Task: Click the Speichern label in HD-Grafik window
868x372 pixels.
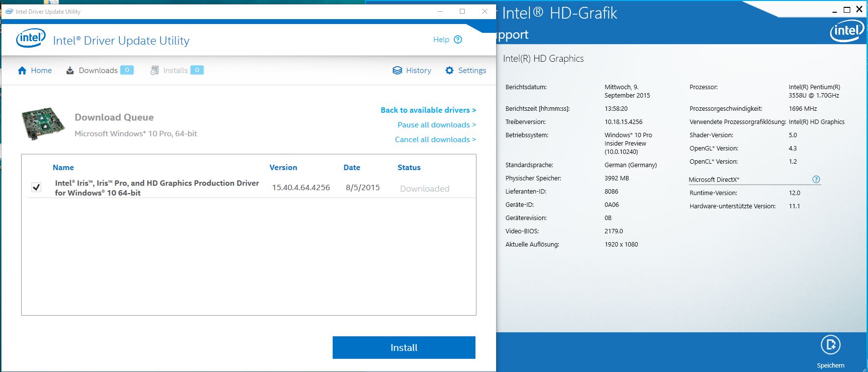Action: [831, 366]
